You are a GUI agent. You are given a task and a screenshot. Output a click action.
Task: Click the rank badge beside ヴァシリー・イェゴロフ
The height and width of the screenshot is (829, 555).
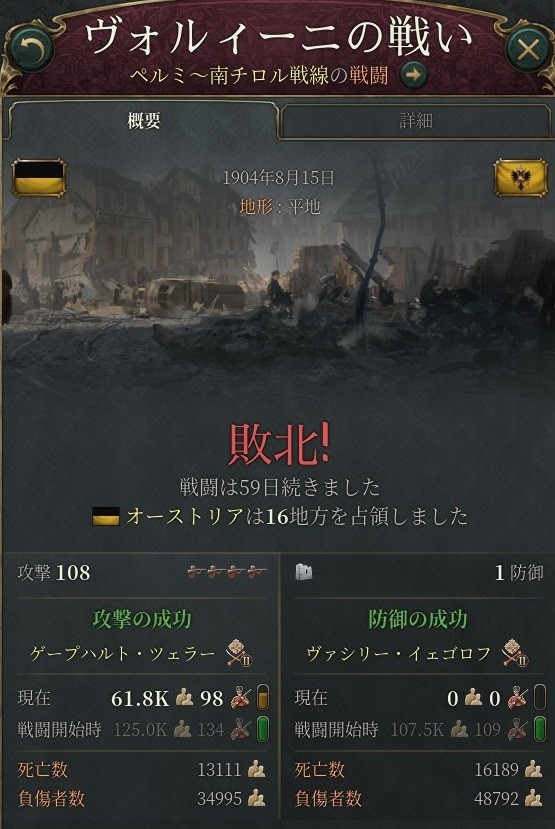[515, 653]
